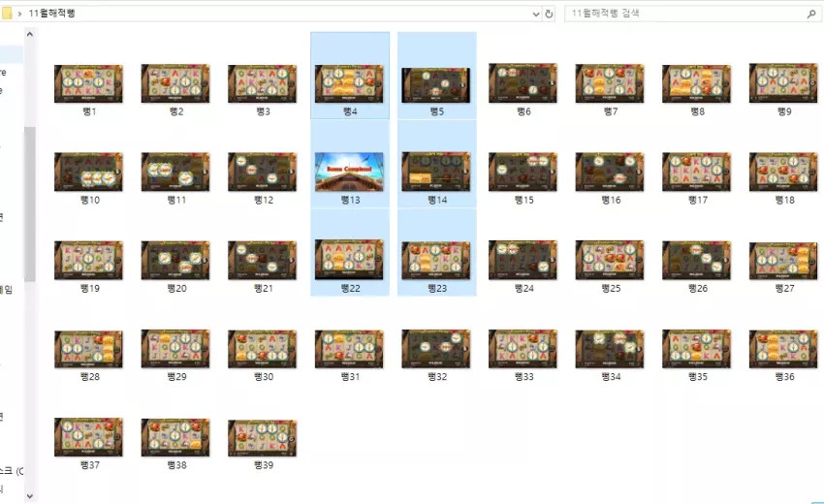This screenshot has height=504, width=824.
Task: Select the 뻥28 image thumbnail
Action: coord(88,349)
